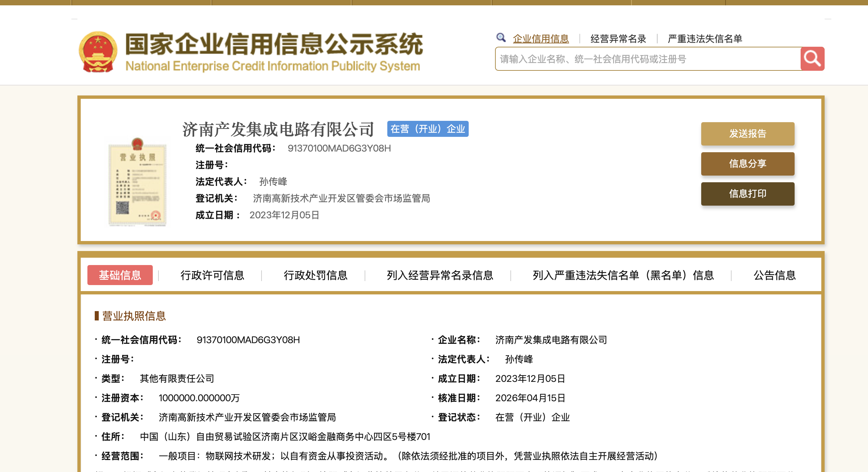The image size is (868, 472).
Task: Open the 公告信息 tab
Action: pos(774,275)
